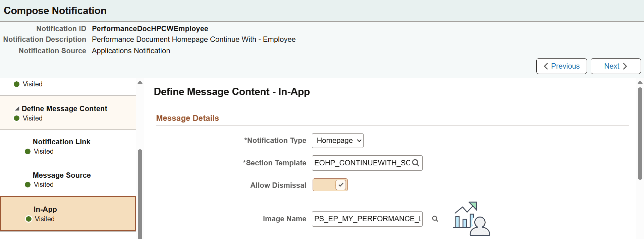
Task: Click the Image Name text field
Action: 367,219
